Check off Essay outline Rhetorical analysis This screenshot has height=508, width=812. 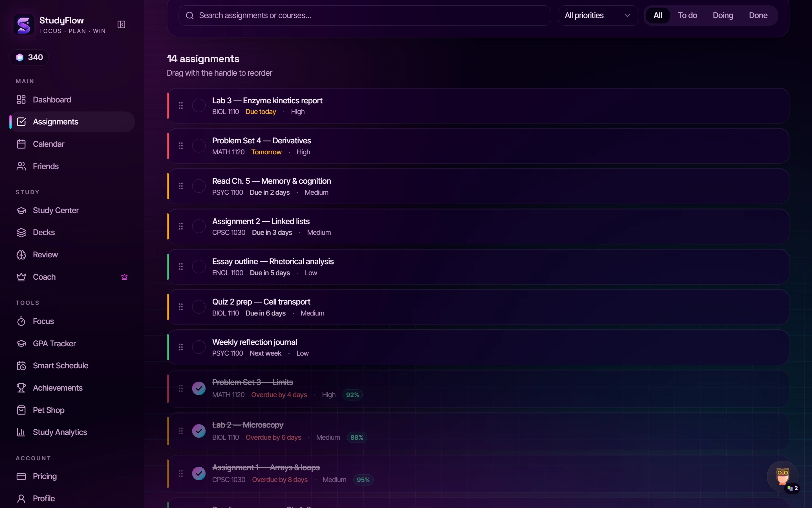(x=199, y=266)
